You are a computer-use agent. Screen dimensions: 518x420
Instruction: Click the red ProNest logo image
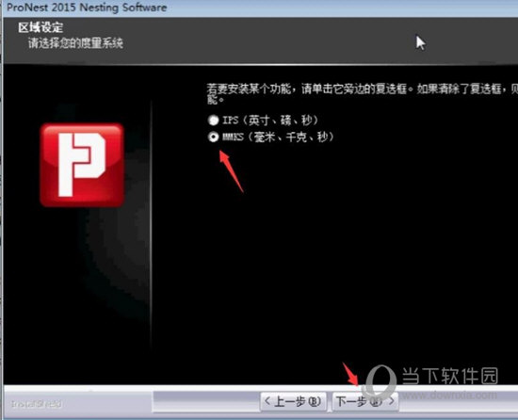pyautogui.click(x=82, y=165)
